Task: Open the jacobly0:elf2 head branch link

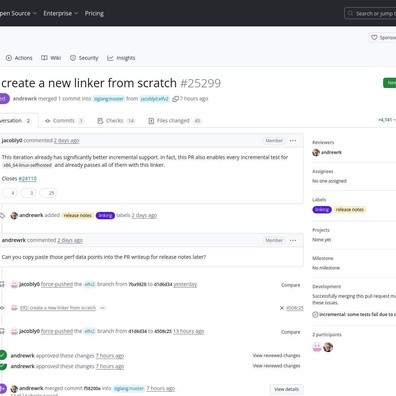Action: 155,99
